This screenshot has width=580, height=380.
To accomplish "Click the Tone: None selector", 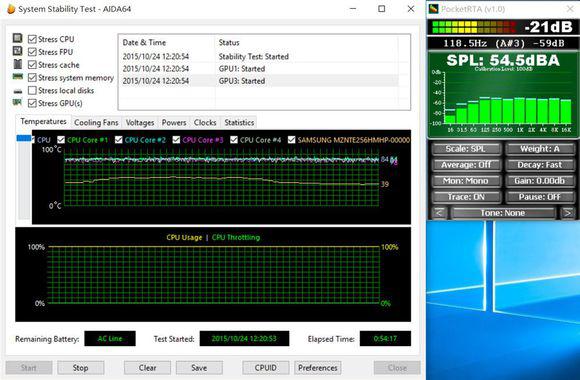I will tap(503, 213).
